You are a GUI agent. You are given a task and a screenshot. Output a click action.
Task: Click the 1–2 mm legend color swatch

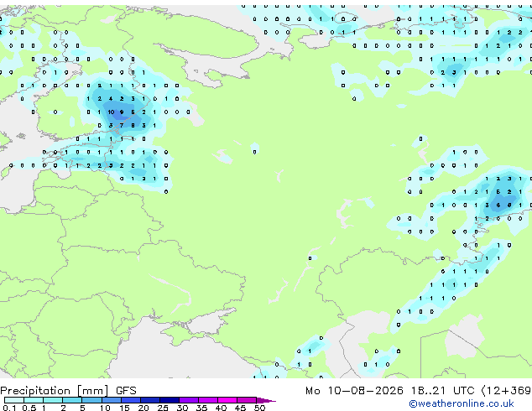click(53, 400)
